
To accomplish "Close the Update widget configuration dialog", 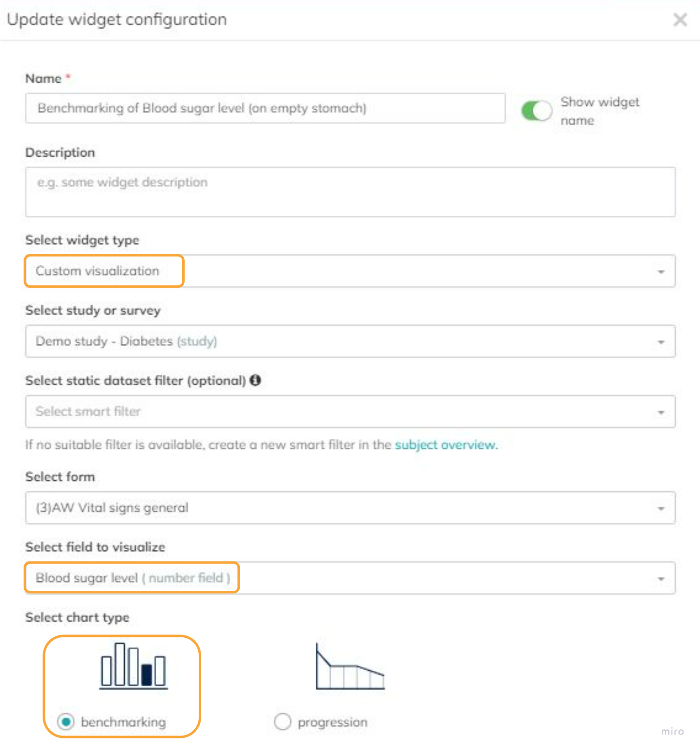I will pos(680,20).
